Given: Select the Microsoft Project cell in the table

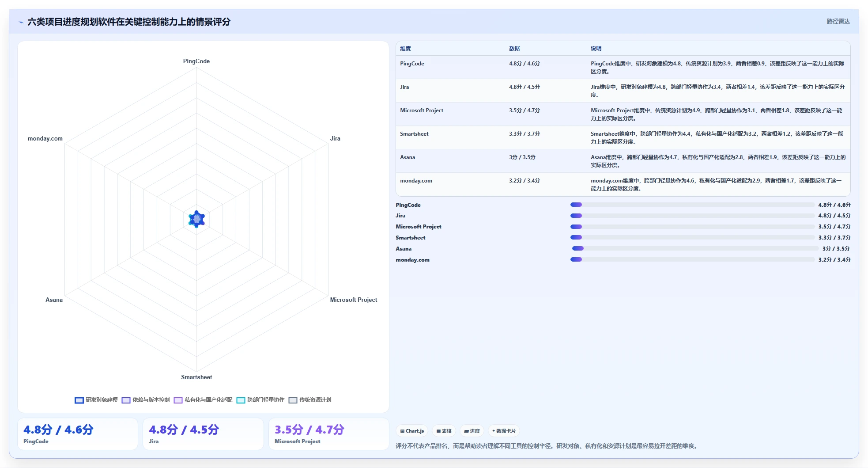Looking at the screenshot, I should (x=450, y=114).
